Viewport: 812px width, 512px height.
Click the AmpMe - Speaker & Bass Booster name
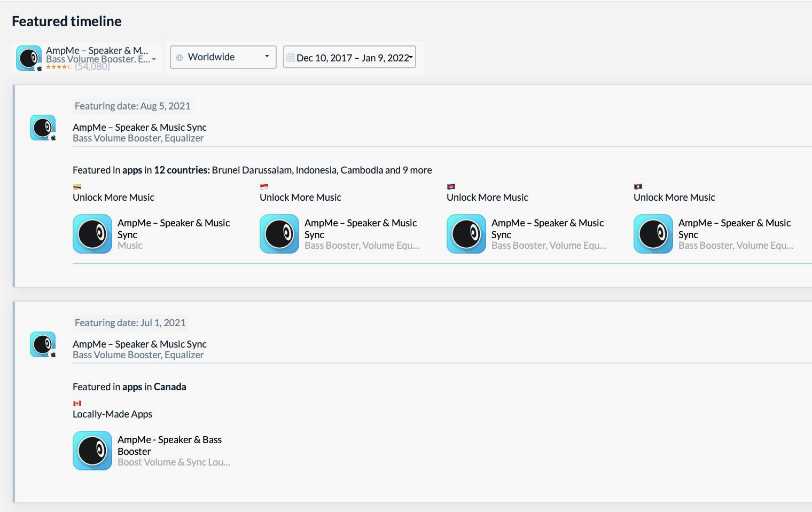tap(169, 445)
